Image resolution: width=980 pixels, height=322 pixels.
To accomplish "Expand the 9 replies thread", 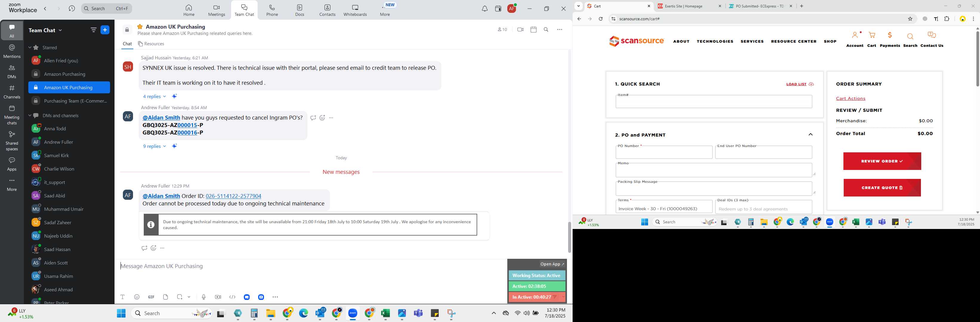I will (154, 146).
